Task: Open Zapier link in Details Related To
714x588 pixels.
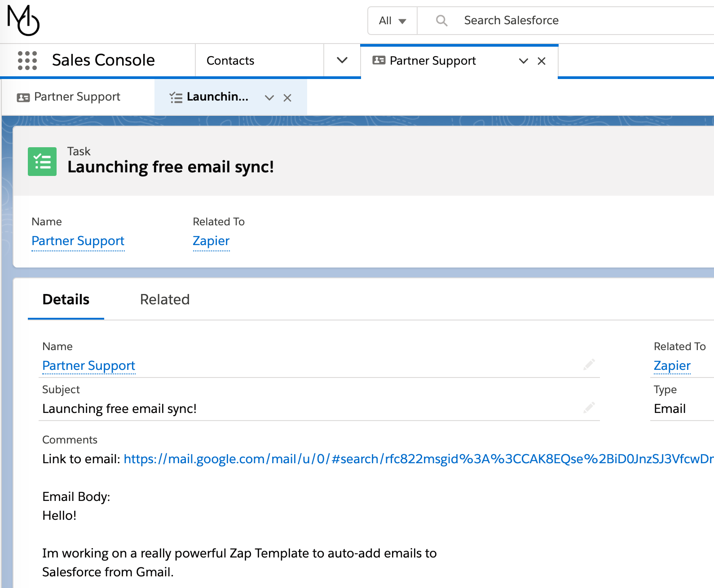Action: [x=672, y=366]
